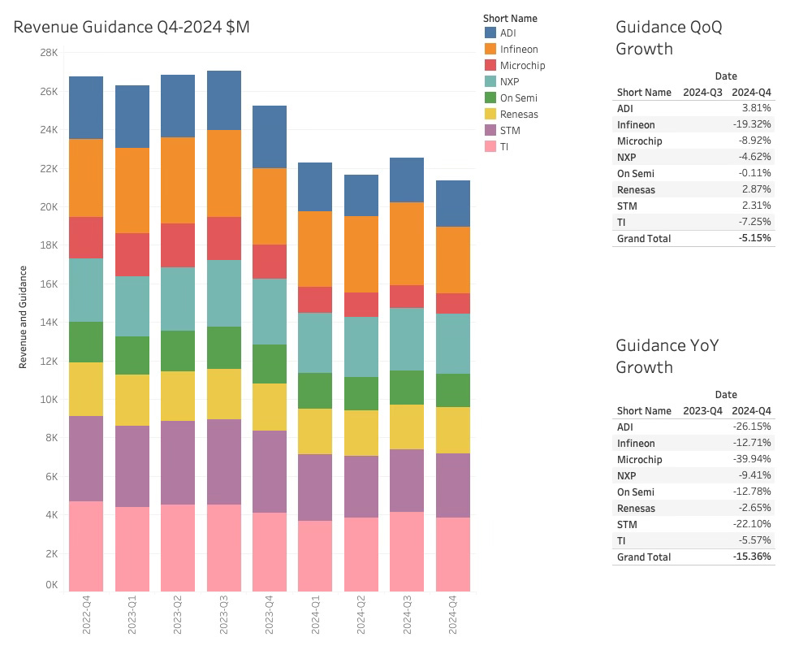Click the 'Guidance YoY Growth' table title
This screenshot has width=812, height=650.
click(x=667, y=356)
